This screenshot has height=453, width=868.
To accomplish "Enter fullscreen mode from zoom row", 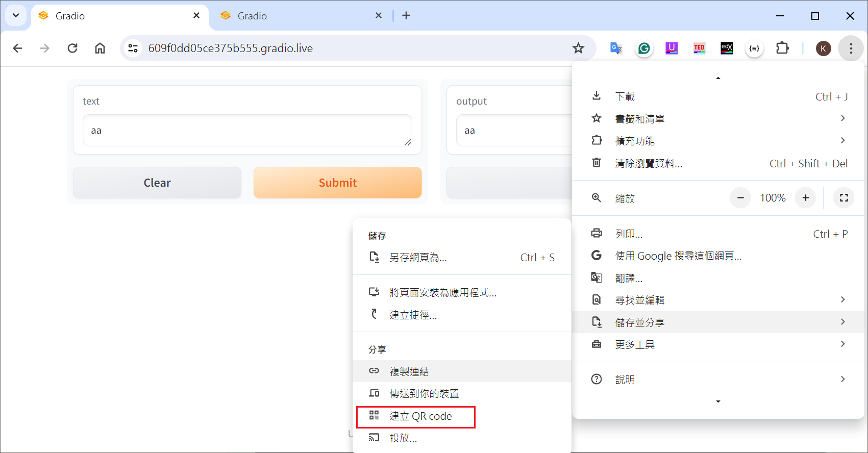I will pos(844,198).
